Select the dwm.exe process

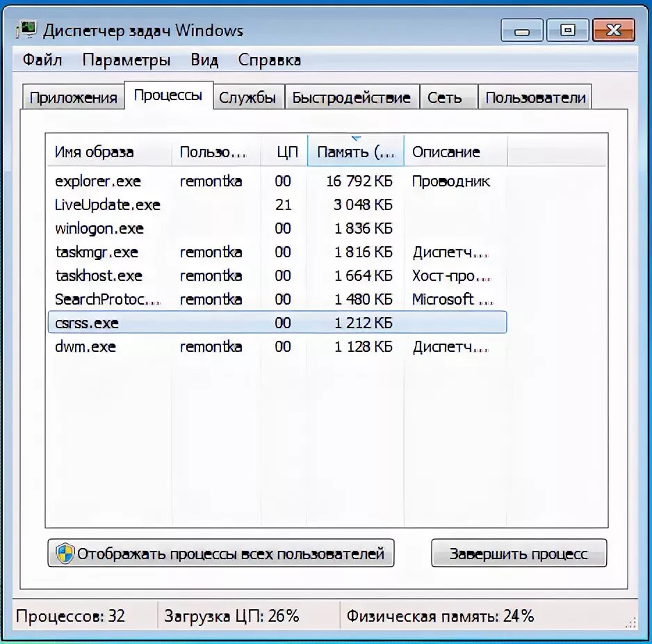[x=277, y=346]
